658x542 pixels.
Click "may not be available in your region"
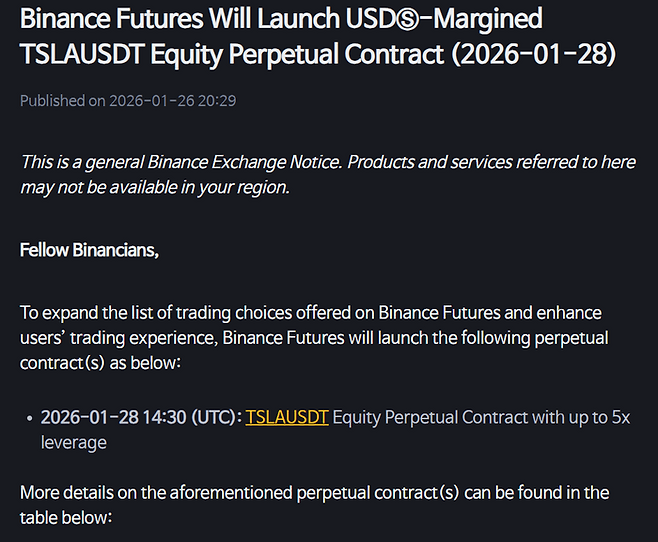[x=155, y=187]
